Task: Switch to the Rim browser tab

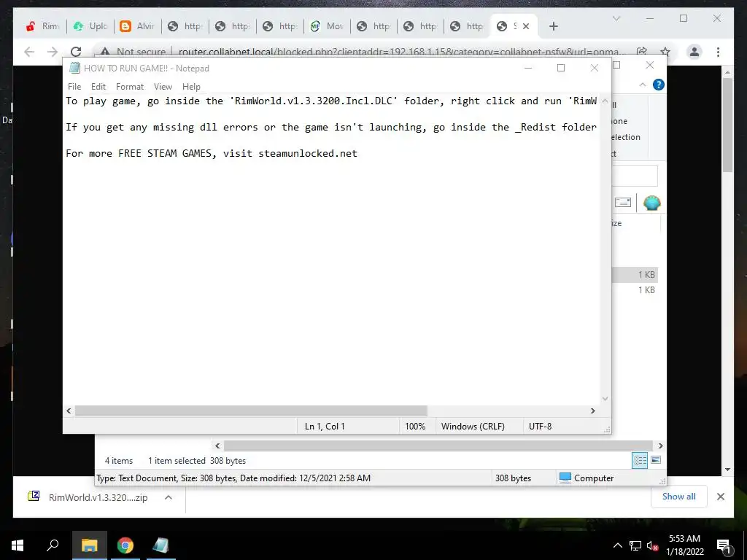Action: click(43, 26)
